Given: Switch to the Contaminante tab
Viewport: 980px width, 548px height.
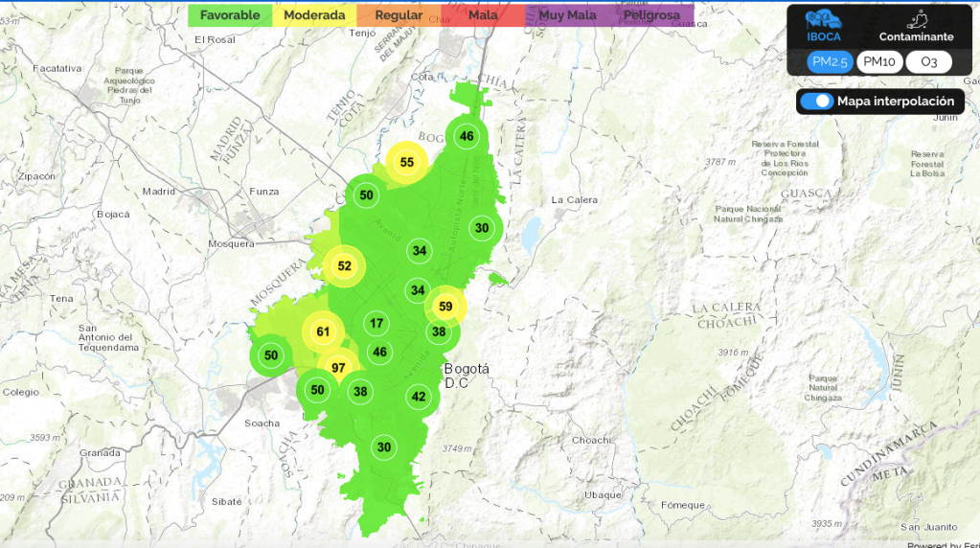Looking at the screenshot, I should [x=916, y=27].
